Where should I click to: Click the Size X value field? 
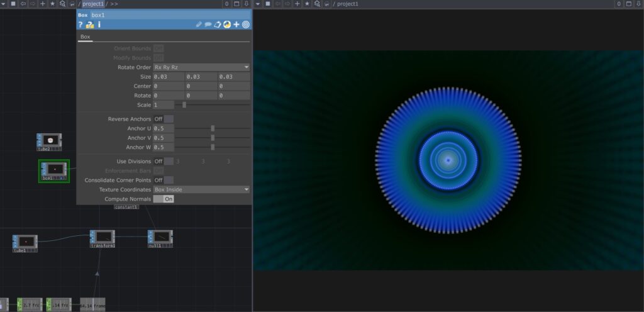click(168, 77)
